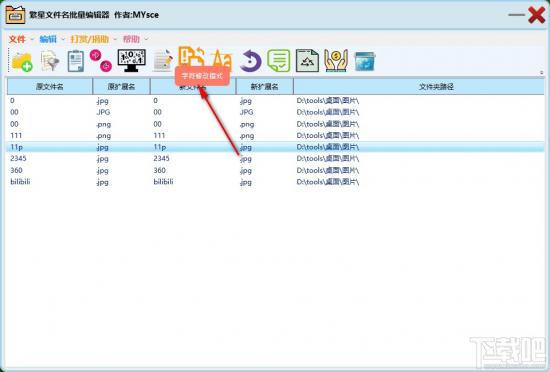Image resolution: width=550 pixels, height=372 pixels.
Task: Click the orange Aa letter case icon
Action: coord(222,59)
